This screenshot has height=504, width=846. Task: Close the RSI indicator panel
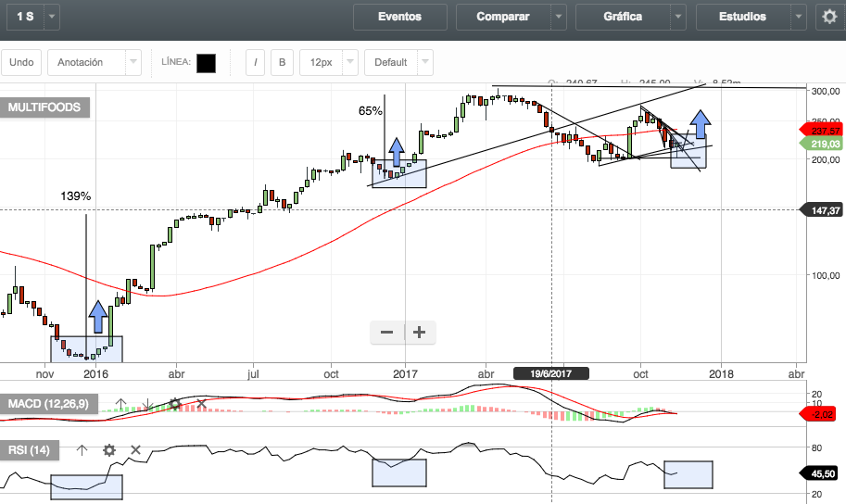click(x=135, y=450)
